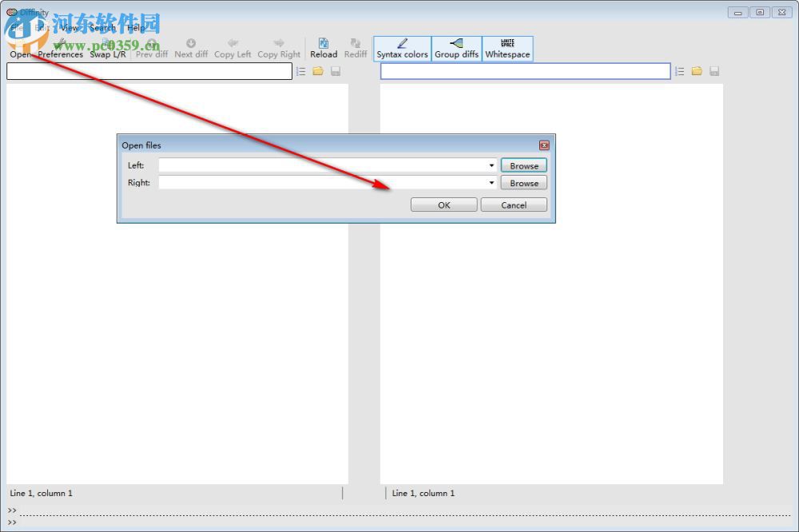This screenshot has width=799, height=532.
Task: Open the Search menu
Action: 102,28
